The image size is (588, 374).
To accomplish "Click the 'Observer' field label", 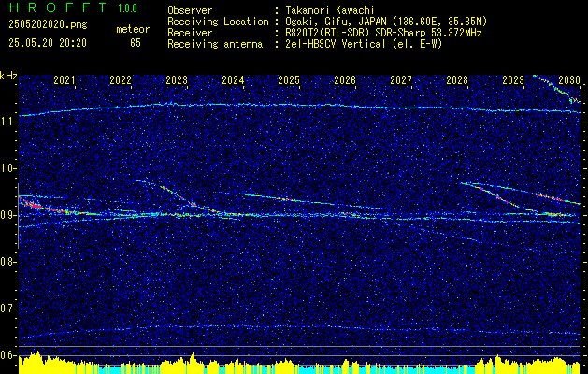I will pyautogui.click(x=190, y=10).
